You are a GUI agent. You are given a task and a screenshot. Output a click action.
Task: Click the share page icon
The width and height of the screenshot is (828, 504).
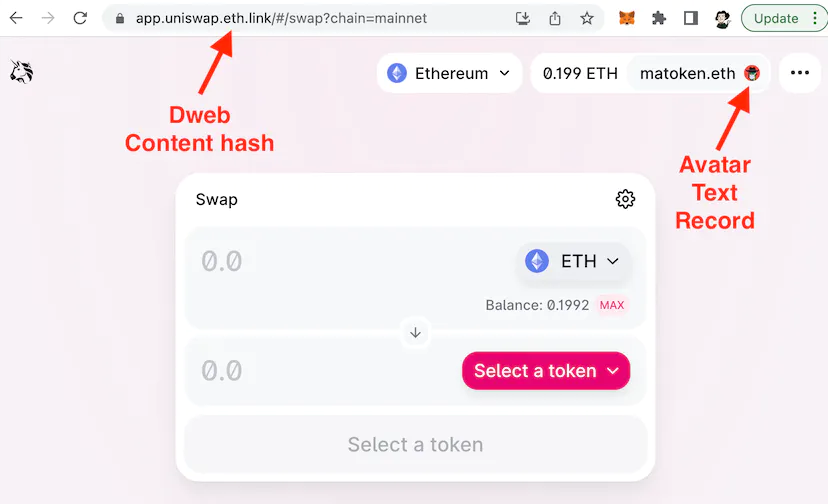tap(554, 18)
